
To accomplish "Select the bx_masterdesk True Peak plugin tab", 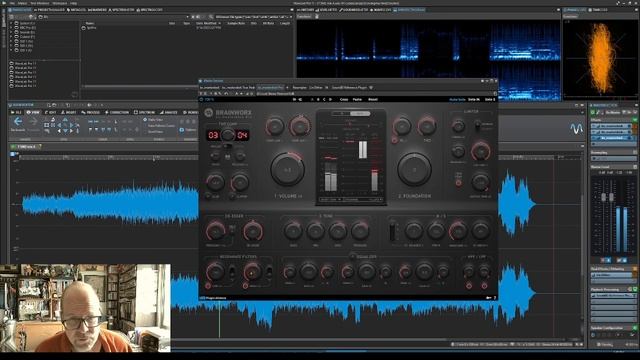I will (238, 87).
